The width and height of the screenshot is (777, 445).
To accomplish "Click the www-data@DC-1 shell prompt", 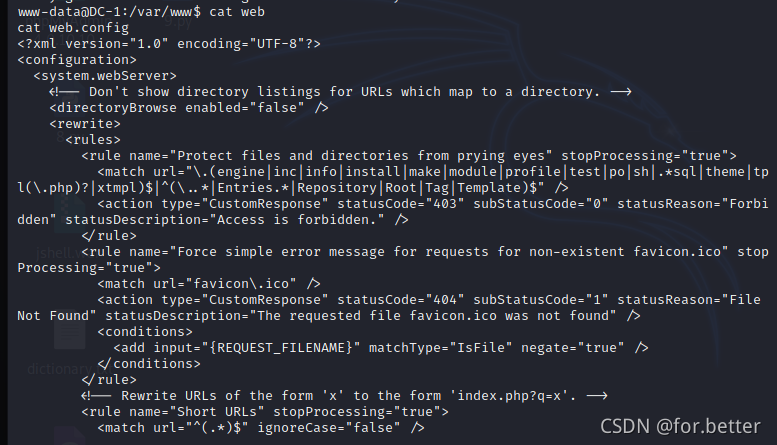I will click(109, 11).
